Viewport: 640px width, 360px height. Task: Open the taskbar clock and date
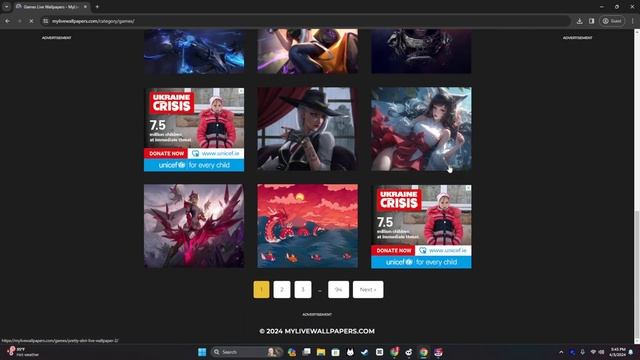click(x=618, y=352)
